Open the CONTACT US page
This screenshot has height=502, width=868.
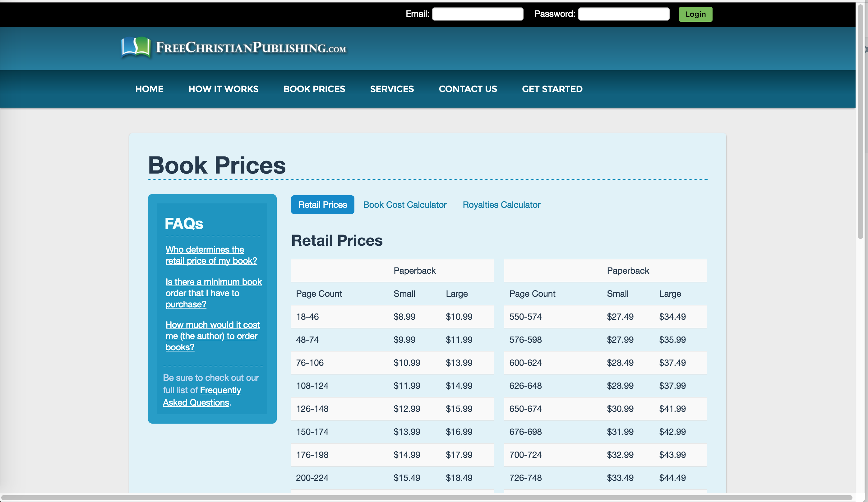(x=467, y=89)
